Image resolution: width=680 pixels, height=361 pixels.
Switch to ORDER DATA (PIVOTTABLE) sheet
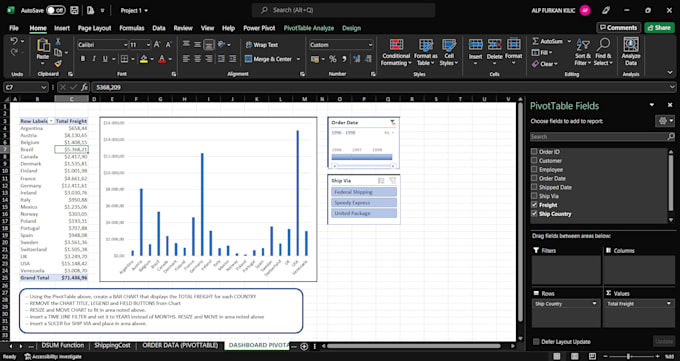click(180, 345)
